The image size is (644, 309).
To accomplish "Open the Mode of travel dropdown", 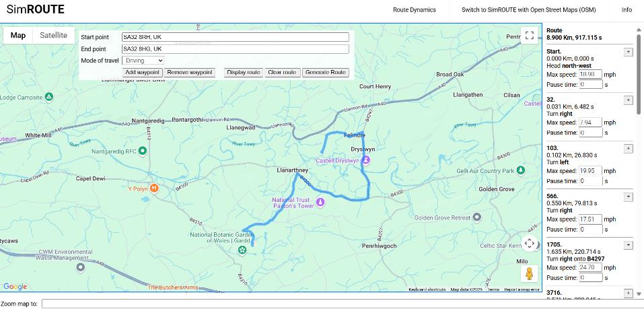I will (x=143, y=61).
